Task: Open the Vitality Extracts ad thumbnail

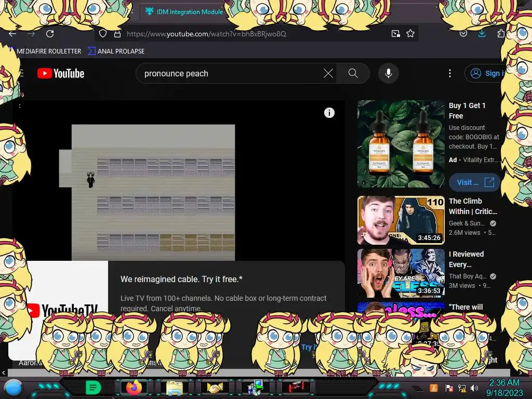Action: pos(401,144)
